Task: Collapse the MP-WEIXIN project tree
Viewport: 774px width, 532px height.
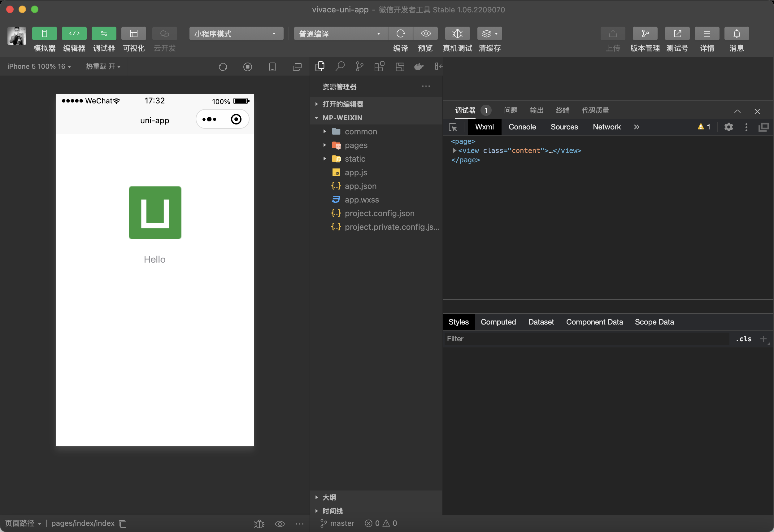Action: click(376, 118)
